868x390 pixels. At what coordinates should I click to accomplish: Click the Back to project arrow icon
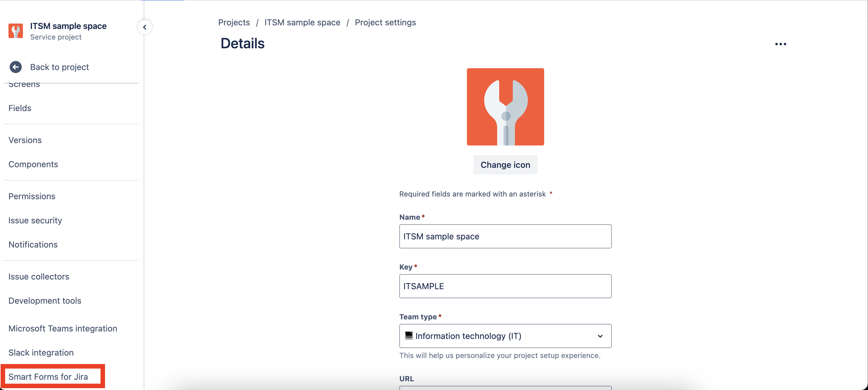pyautogui.click(x=15, y=67)
